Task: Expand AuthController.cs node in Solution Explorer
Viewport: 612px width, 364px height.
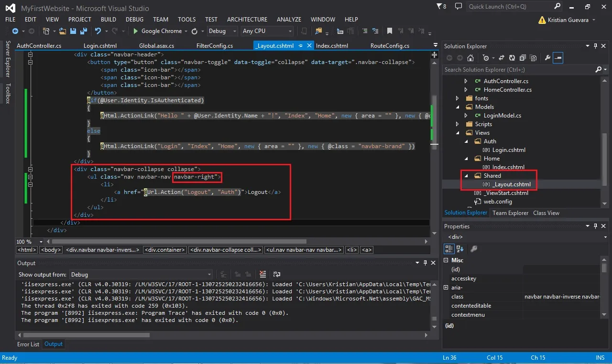Action: point(466,81)
